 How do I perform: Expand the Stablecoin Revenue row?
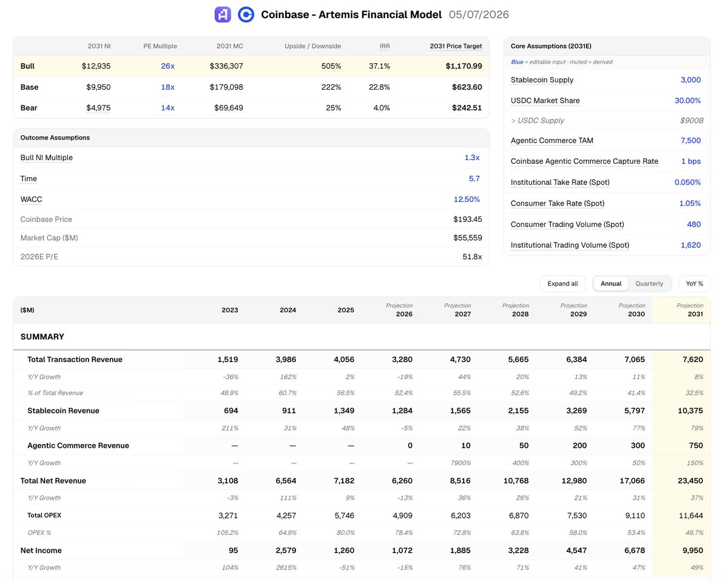point(63,411)
